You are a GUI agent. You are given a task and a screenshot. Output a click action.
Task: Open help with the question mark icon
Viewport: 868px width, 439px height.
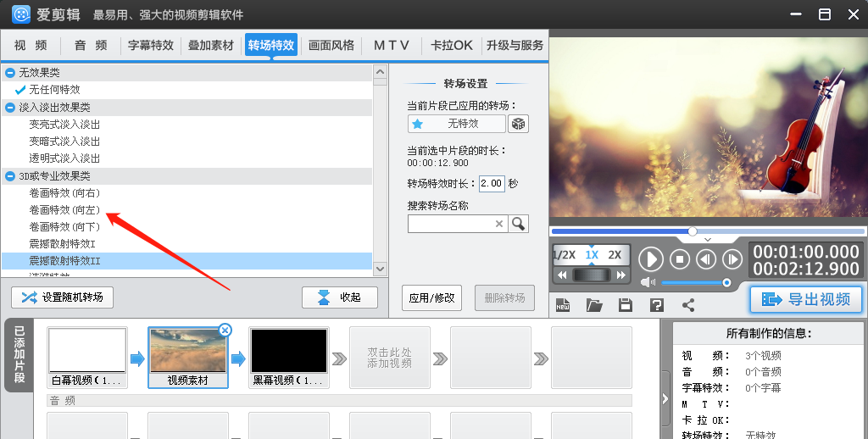pyautogui.click(x=657, y=305)
